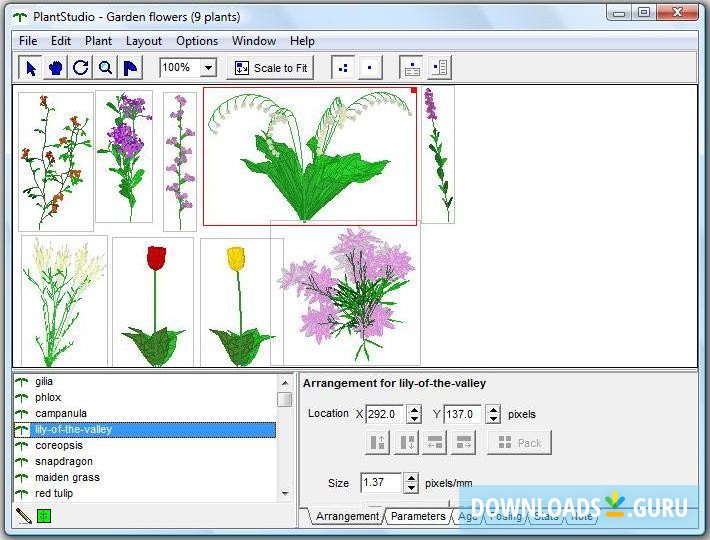Screen dimensions: 710x540
Task: Decrease the Size pixels/mm value
Action: 411,488
